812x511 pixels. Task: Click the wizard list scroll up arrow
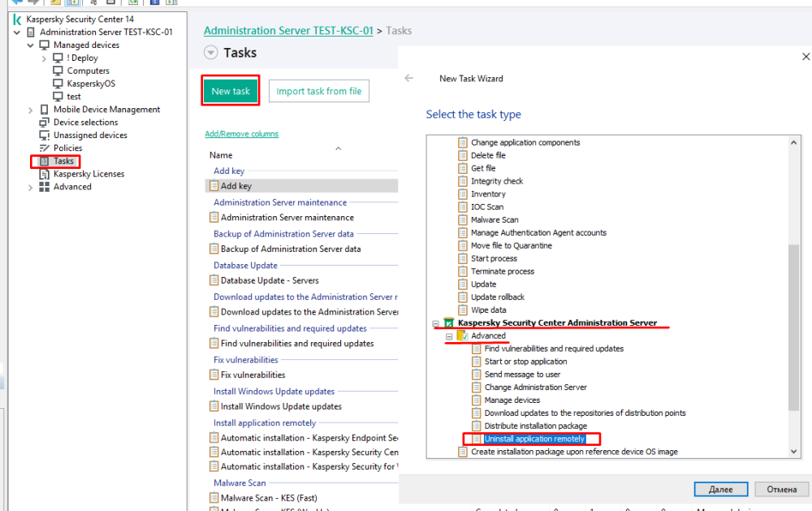point(793,142)
